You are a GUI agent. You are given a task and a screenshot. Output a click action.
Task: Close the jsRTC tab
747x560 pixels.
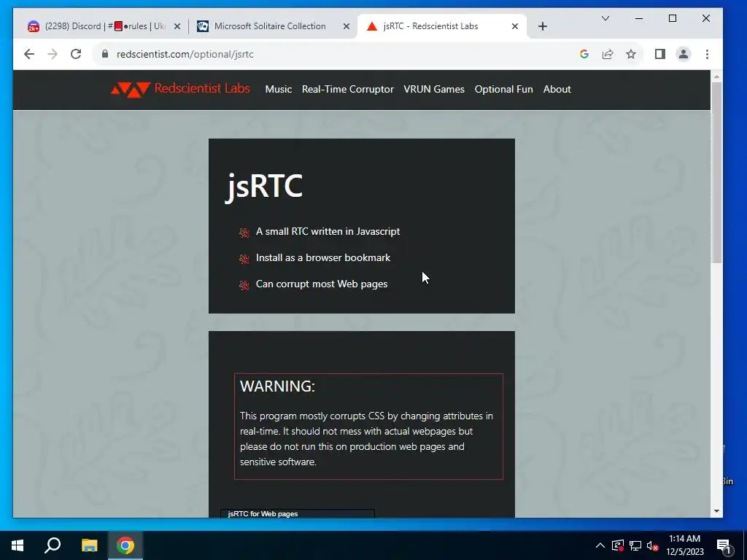(x=514, y=27)
